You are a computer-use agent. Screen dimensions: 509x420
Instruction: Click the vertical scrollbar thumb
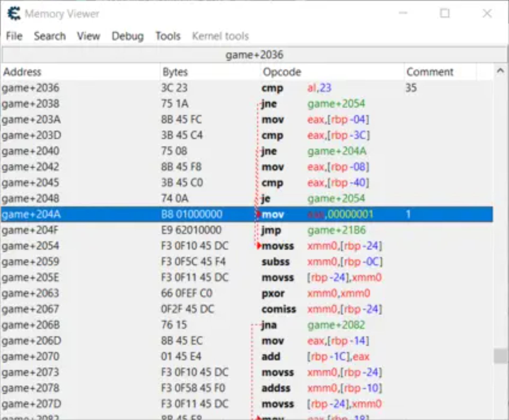pyautogui.click(x=501, y=356)
